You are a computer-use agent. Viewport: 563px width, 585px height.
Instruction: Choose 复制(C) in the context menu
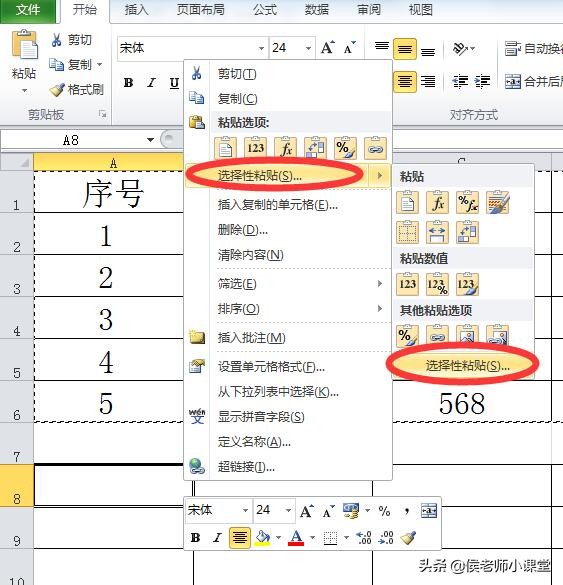pos(288,98)
